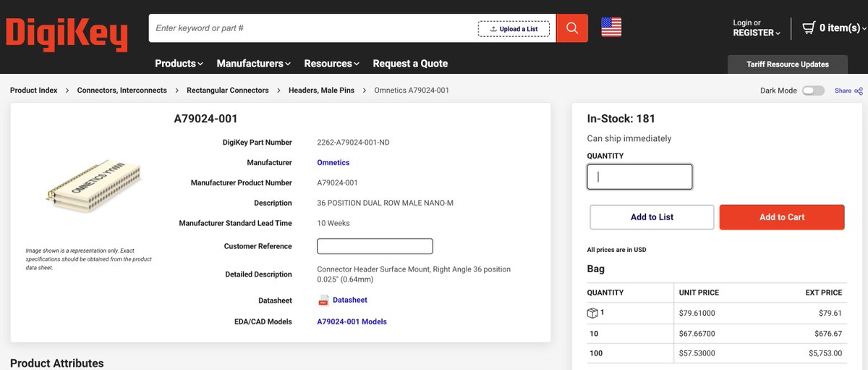Click the unit price $79.61000
868x370 pixels.
697,313
